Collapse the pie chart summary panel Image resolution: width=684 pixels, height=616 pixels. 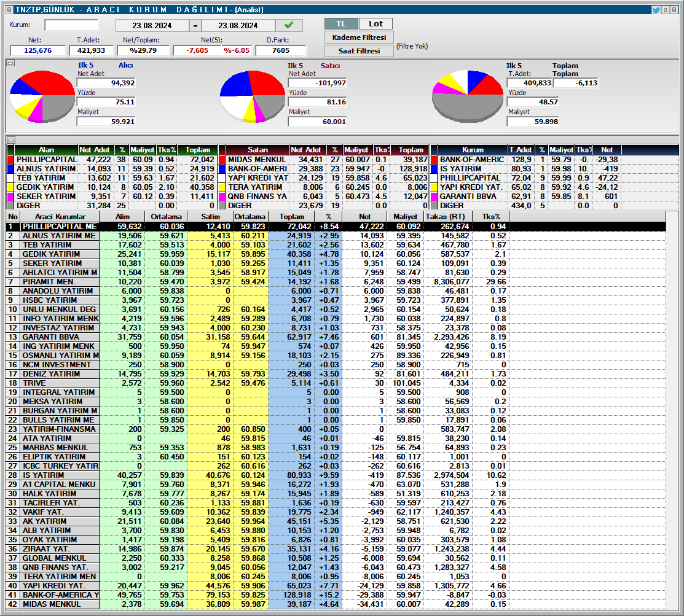[x=11, y=63]
